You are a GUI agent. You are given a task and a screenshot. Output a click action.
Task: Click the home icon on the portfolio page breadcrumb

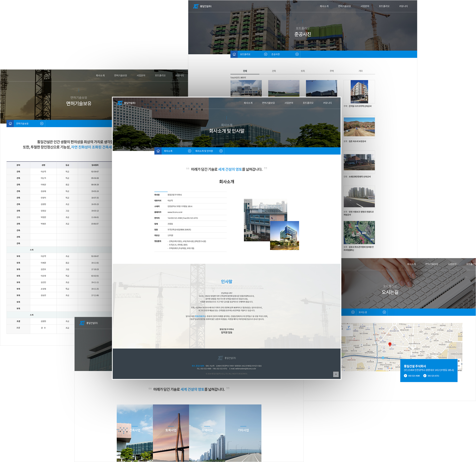coord(234,54)
